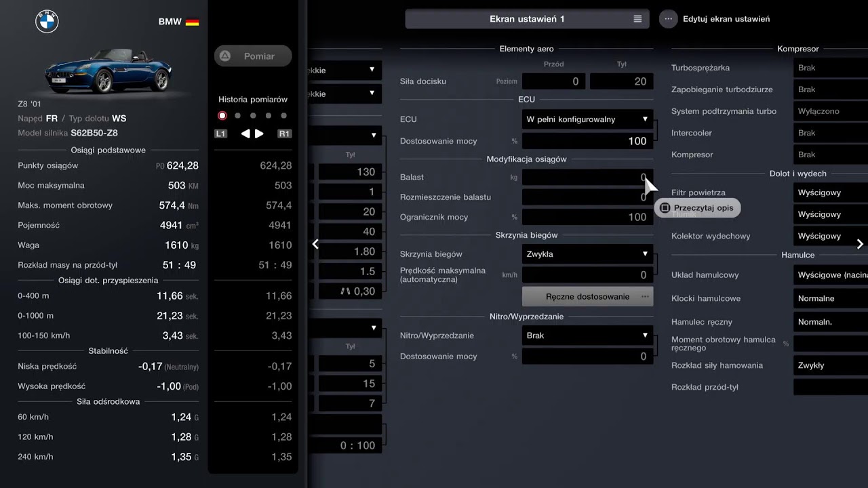Open the Kompresor row's Brak selector

pyautogui.click(x=831, y=155)
